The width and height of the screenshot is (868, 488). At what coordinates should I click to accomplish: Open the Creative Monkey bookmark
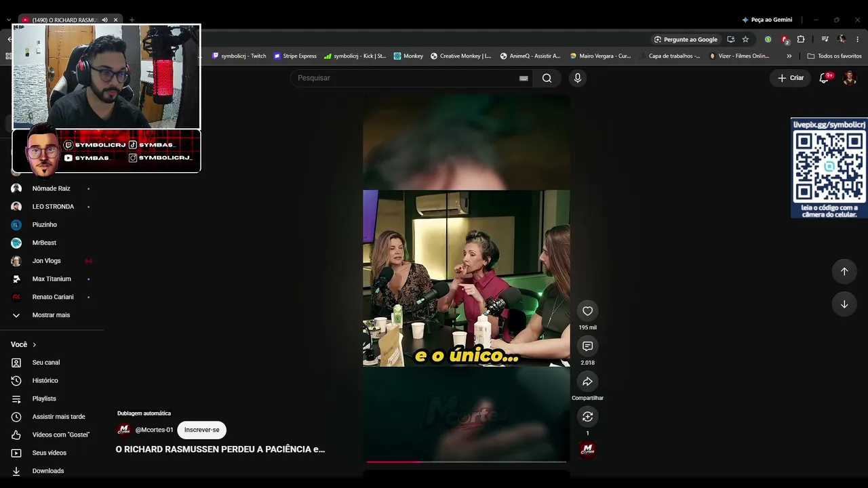coord(461,56)
